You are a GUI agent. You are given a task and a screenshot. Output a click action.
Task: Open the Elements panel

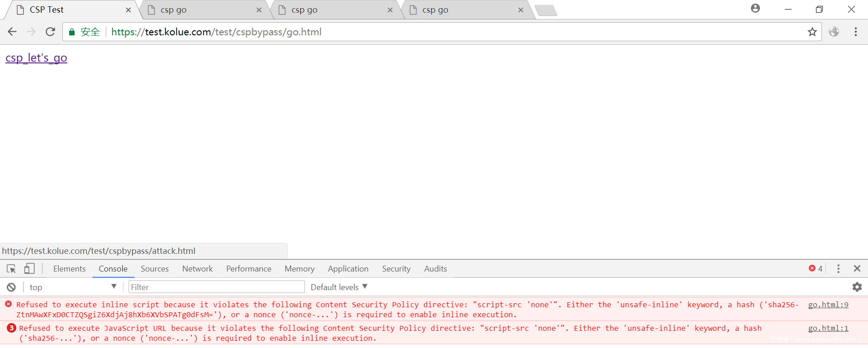tap(69, 269)
